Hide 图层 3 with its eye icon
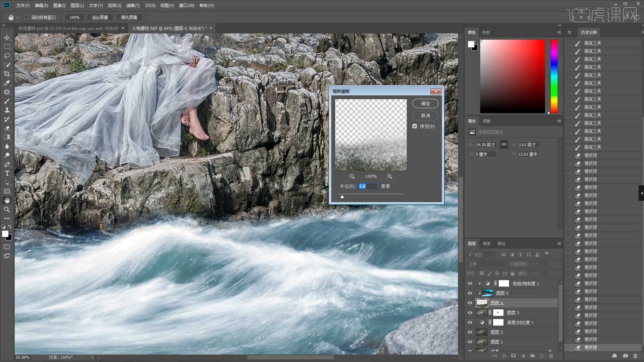Viewport: 644px width, 362px height. coord(470,313)
